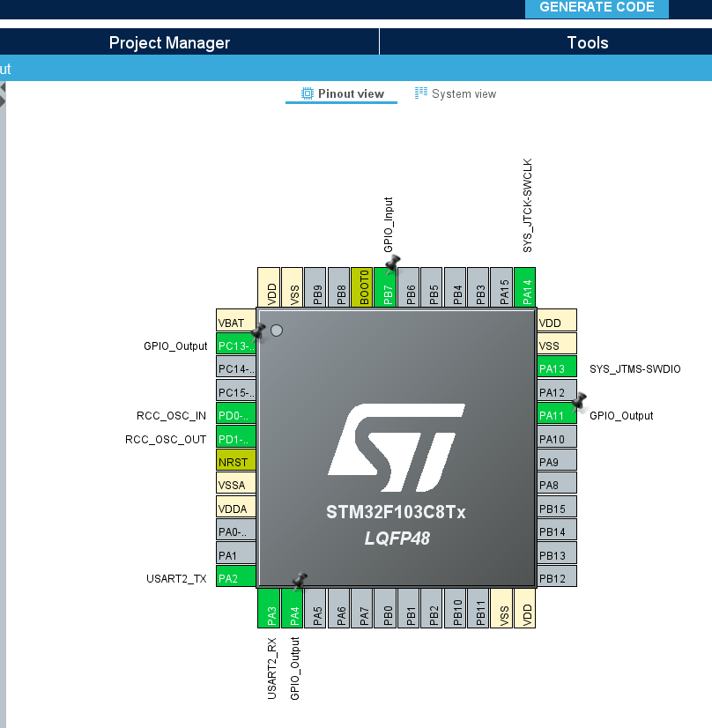Image resolution: width=712 pixels, height=728 pixels.
Task: Click the pushpin icon on PA11
Action: click(x=579, y=401)
